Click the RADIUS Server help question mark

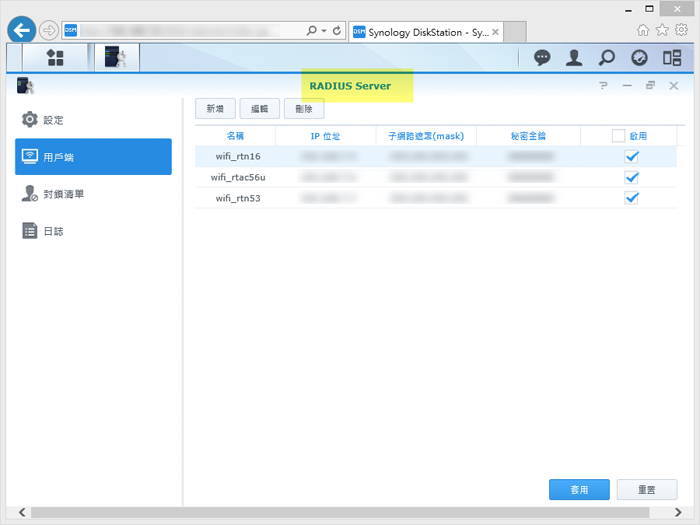pos(604,85)
